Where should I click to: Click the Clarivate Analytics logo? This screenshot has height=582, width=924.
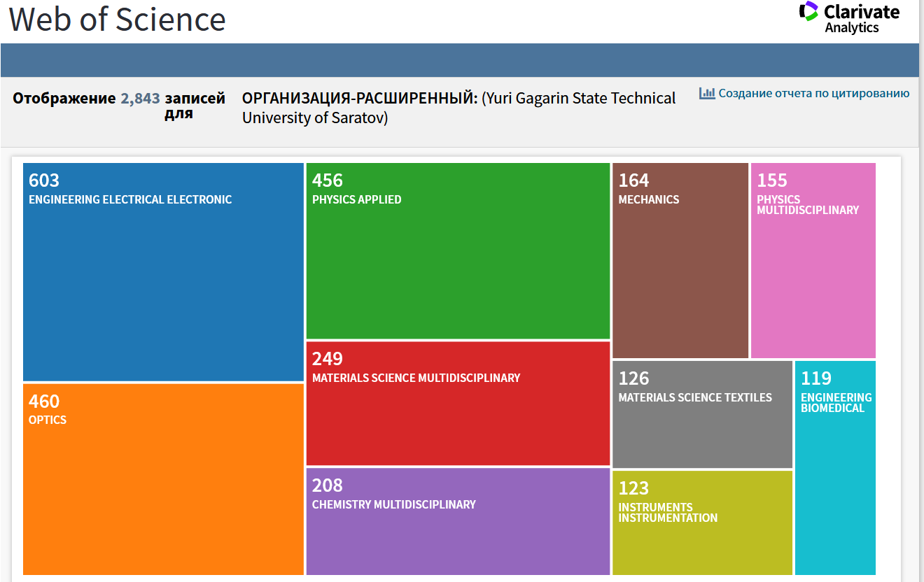849,18
